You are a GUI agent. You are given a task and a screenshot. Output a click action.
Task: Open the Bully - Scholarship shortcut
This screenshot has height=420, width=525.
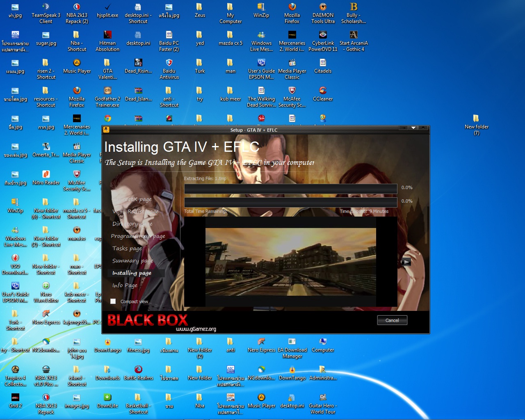[354, 13]
